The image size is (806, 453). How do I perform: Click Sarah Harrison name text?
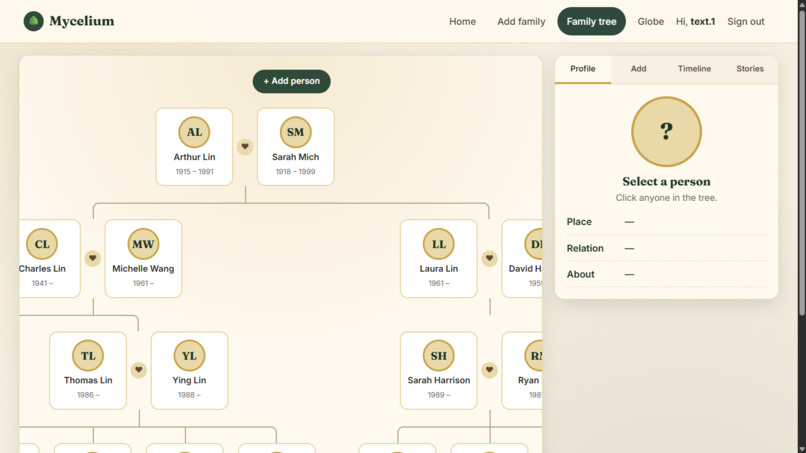point(438,380)
